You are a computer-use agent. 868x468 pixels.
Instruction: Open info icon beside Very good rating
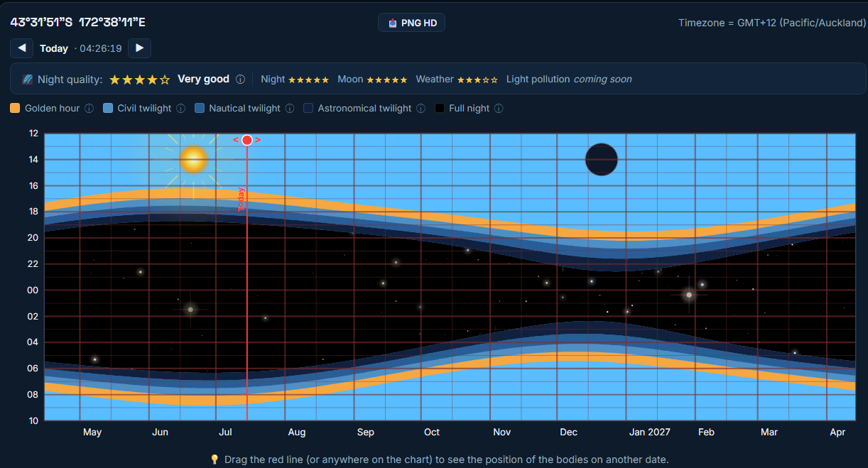[x=240, y=80]
